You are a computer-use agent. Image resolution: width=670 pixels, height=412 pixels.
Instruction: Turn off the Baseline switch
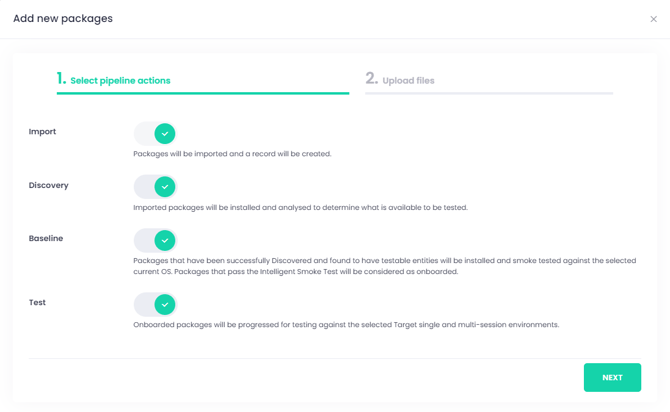pos(155,240)
